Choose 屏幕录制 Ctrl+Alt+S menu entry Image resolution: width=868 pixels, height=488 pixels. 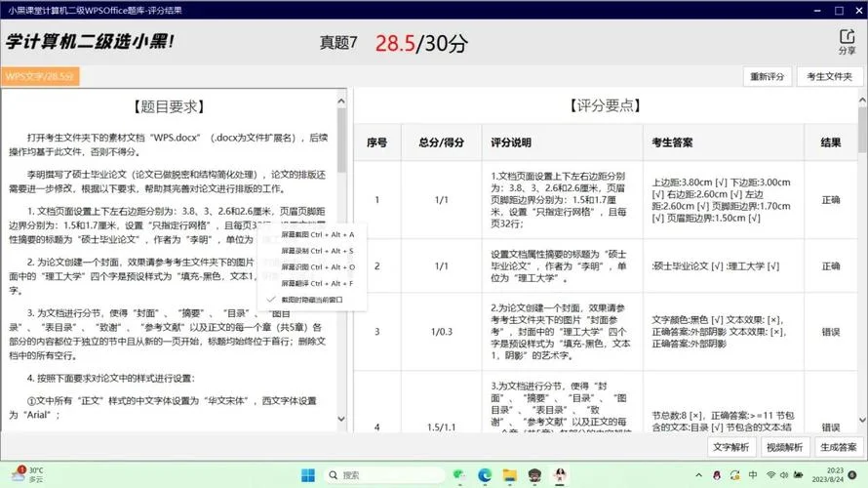[x=317, y=251]
